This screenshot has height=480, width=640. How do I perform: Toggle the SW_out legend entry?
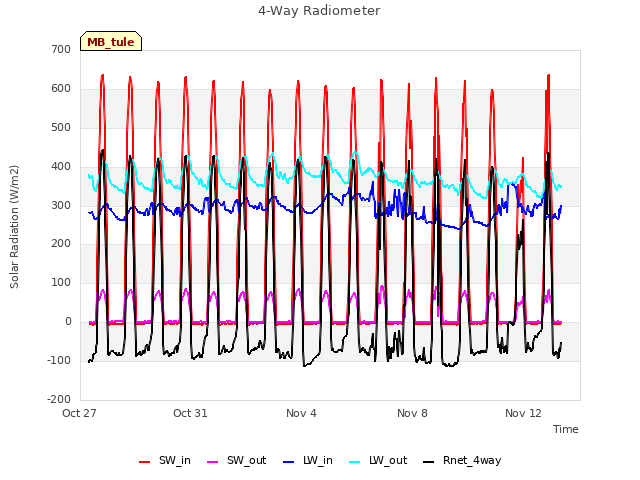237,460
